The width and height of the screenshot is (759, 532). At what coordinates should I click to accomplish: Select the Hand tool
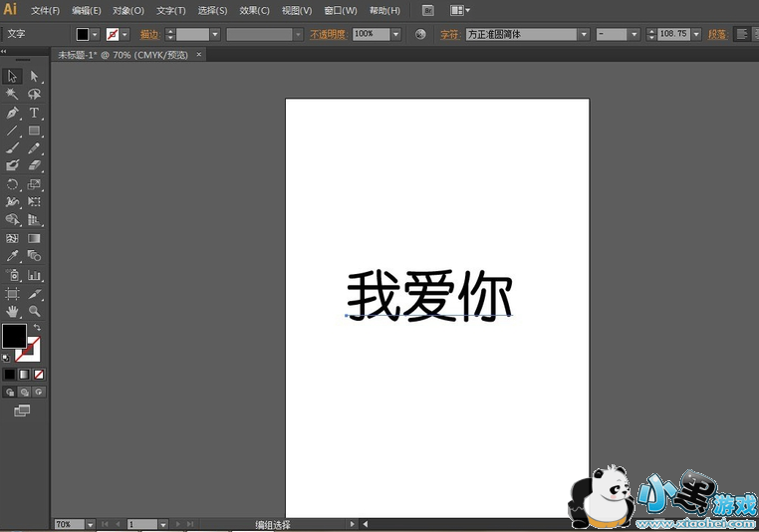12,312
